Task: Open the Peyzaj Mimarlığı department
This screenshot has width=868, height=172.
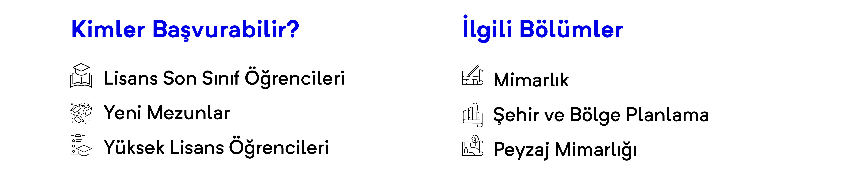Action: click(x=565, y=149)
